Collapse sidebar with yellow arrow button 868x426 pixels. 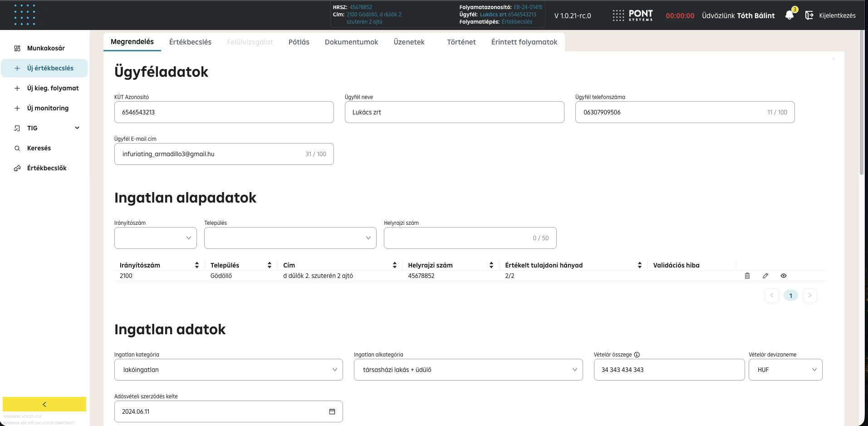(44, 404)
